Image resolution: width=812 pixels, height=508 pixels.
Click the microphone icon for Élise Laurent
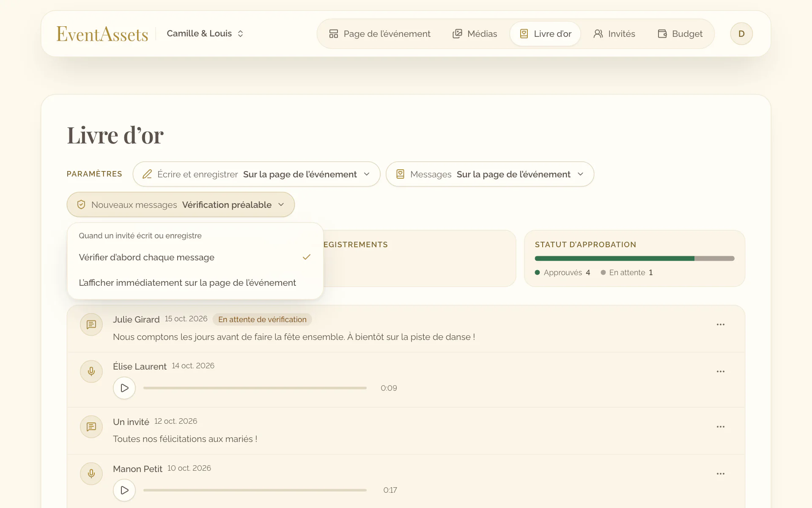coord(91,372)
